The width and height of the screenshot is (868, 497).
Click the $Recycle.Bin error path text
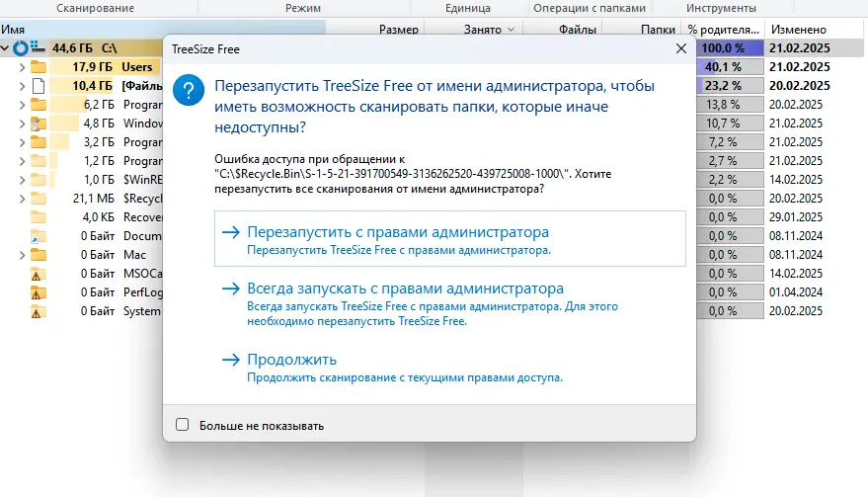pos(392,174)
